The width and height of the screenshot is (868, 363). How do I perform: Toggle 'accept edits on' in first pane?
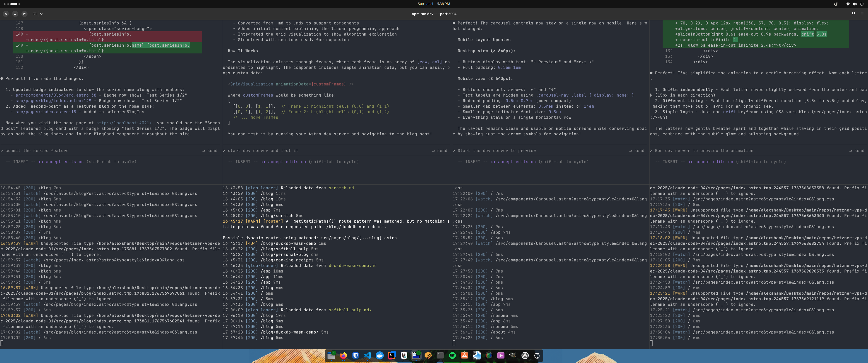click(64, 162)
